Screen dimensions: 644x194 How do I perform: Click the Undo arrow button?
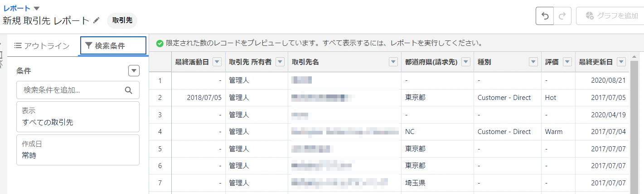point(545,16)
